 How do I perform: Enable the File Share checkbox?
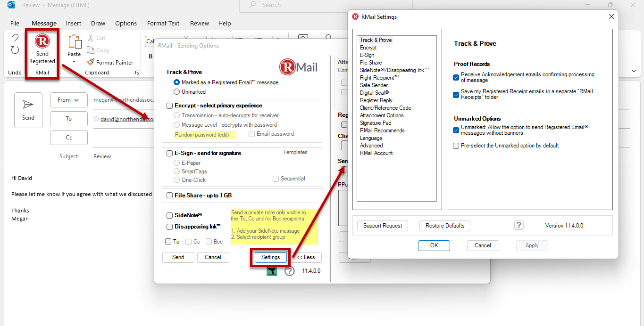pyautogui.click(x=170, y=196)
